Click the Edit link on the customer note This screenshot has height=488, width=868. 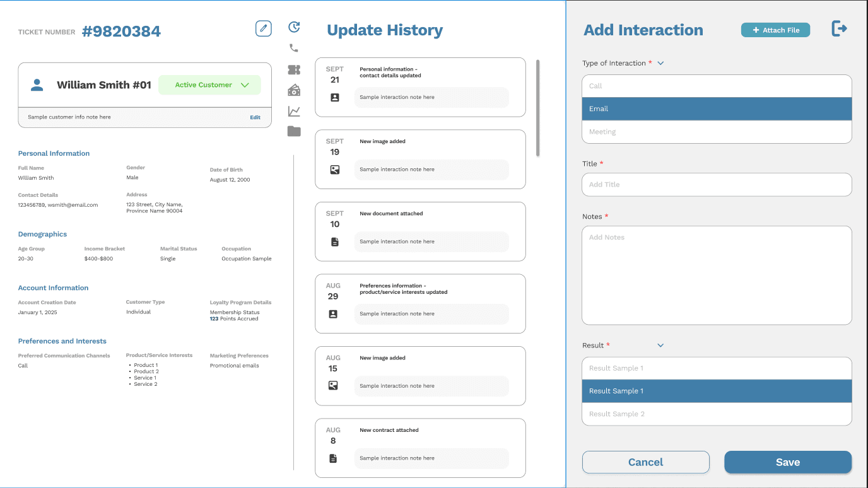point(255,117)
